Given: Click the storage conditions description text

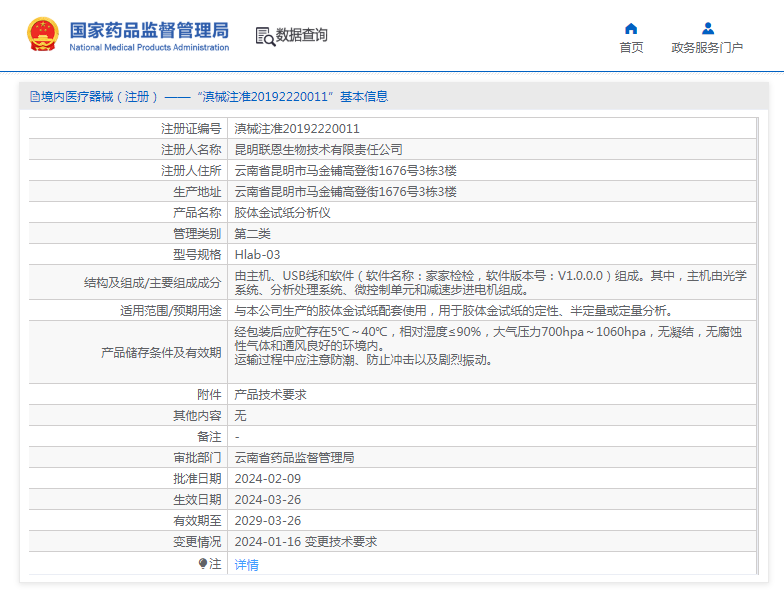Looking at the screenshot, I should (488, 346).
